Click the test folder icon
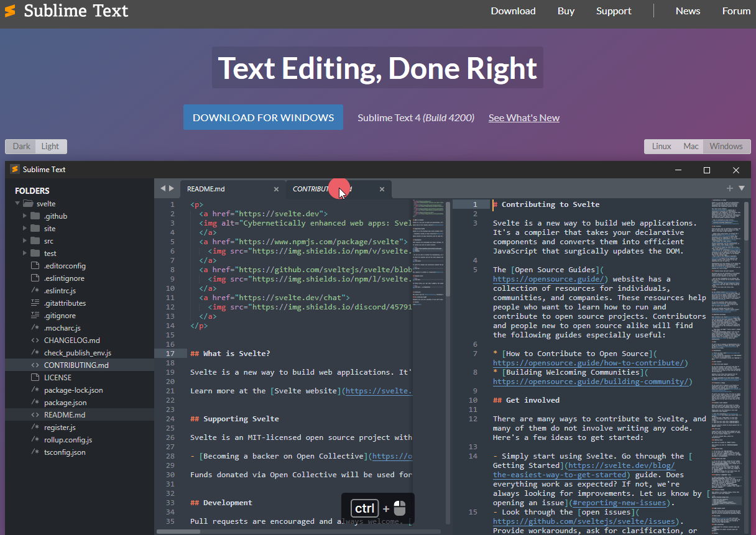 (x=35, y=254)
